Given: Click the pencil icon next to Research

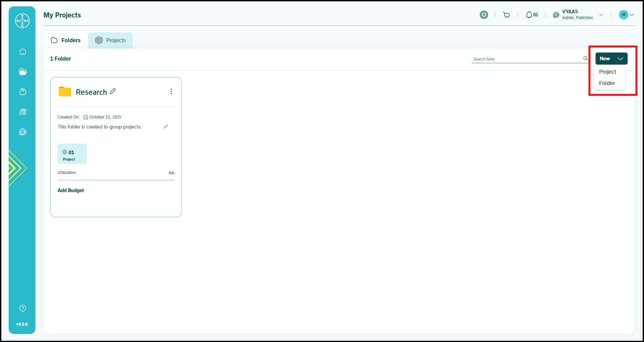Looking at the screenshot, I should 113,91.
